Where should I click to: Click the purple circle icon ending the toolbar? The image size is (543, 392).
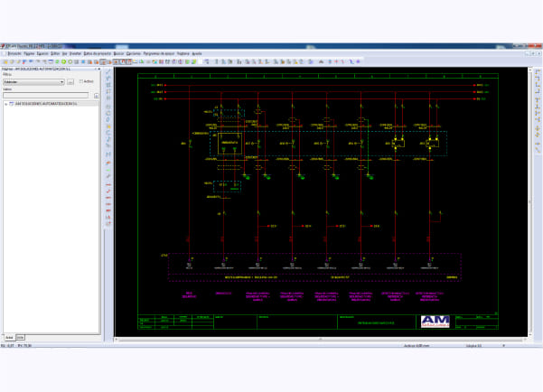(x=358, y=61)
